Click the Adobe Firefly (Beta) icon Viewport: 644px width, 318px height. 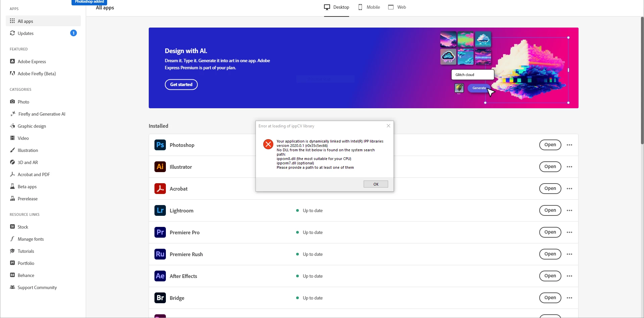12,73
